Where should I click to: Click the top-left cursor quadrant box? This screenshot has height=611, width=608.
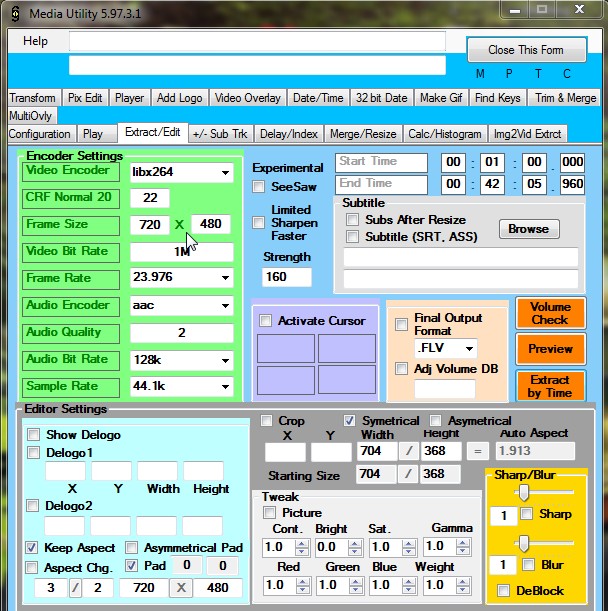286,348
